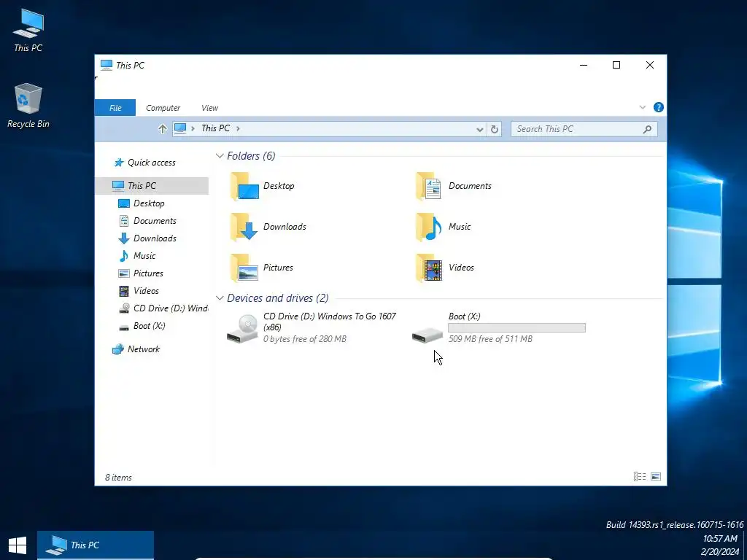
Task: Click the window title bar system icon
Action: [x=107, y=65]
